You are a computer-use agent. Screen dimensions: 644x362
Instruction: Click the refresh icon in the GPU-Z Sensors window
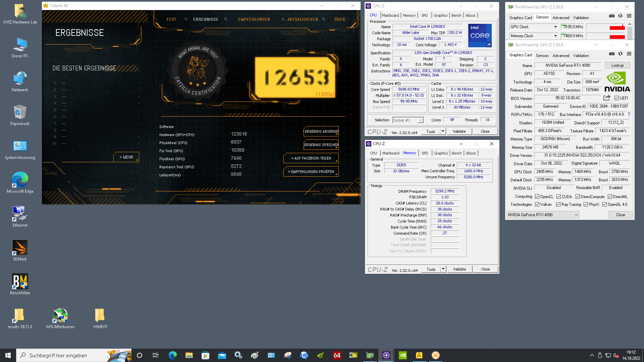tap(620, 16)
